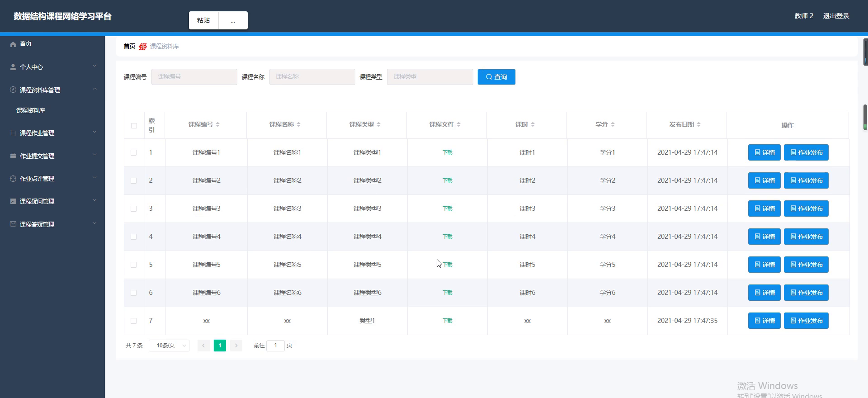The width and height of the screenshot is (868, 398).
Task: Sort by 课程文件 column arrows
Action: pos(458,124)
